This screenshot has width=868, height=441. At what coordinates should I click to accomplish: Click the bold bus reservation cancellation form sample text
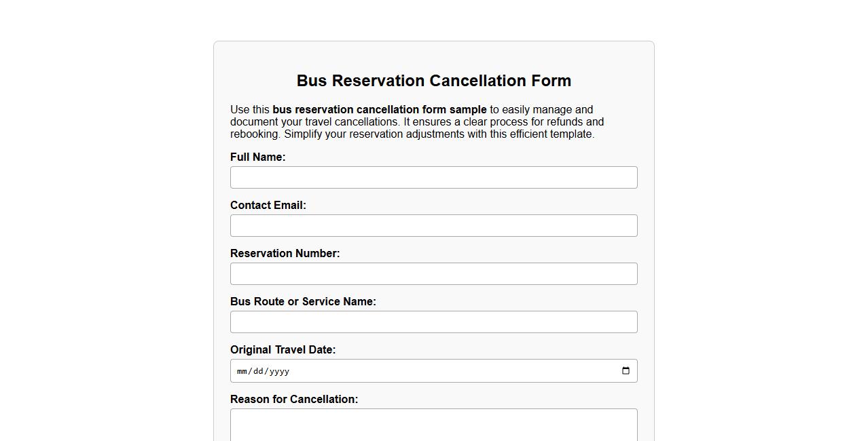(x=379, y=109)
